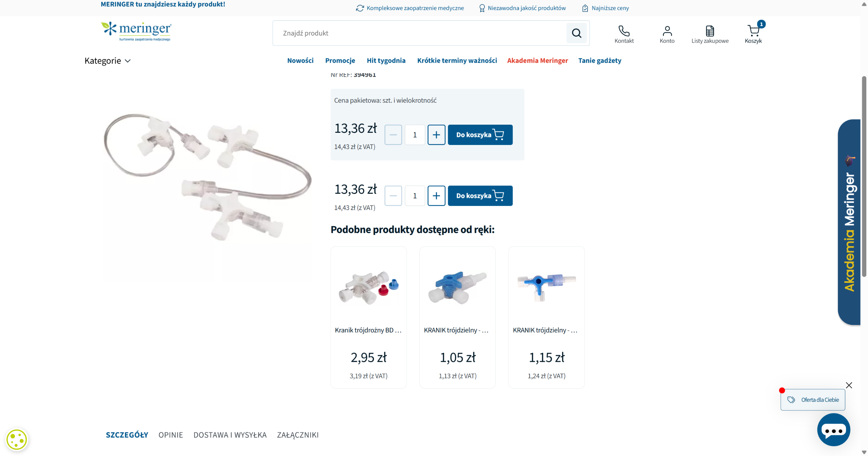Click Do koszyka in package price box
The height and width of the screenshot is (456, 868).
[480, 135]
